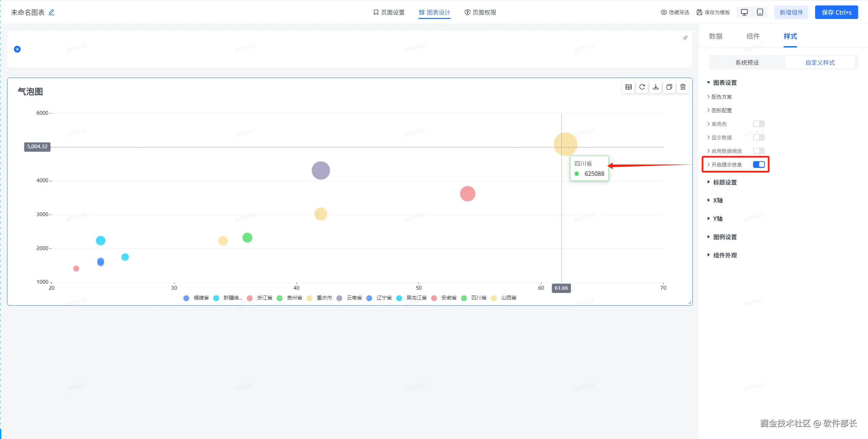Disable the 开启提示信息 toggle
Viewport: 868px width, 439px height.
click(758, 165)
